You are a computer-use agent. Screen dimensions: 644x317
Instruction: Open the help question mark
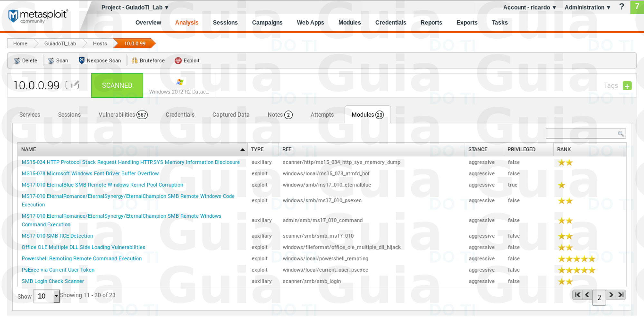621,7
